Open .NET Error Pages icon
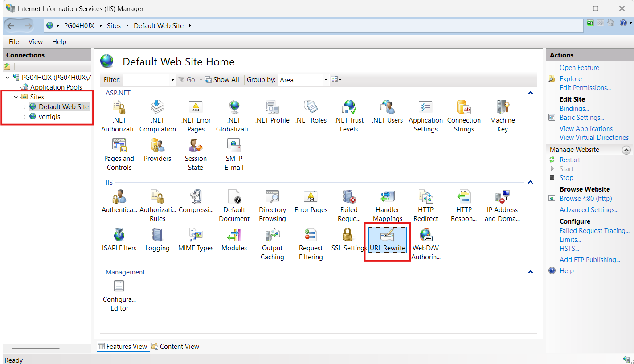This screenshot has width=634, height=364. pos(196,116)
